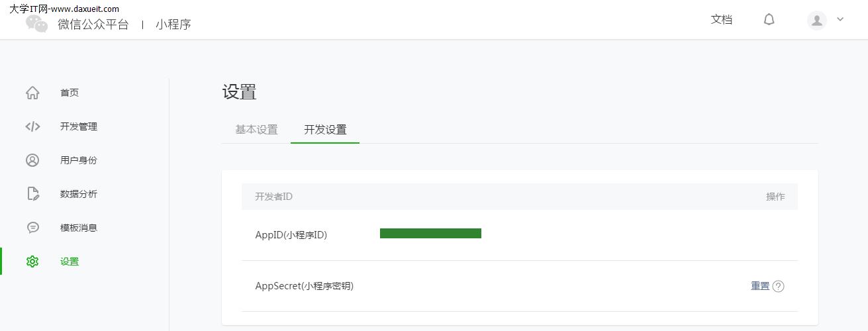Open the notifications bell
Viewport: 868px width, 331px height.
[x=769, y=20]
